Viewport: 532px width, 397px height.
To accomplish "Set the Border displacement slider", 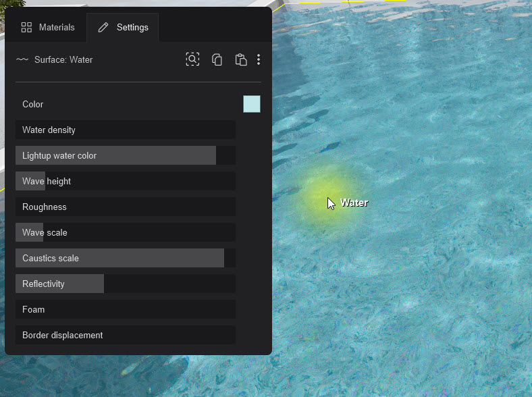I will pos(126,335).
